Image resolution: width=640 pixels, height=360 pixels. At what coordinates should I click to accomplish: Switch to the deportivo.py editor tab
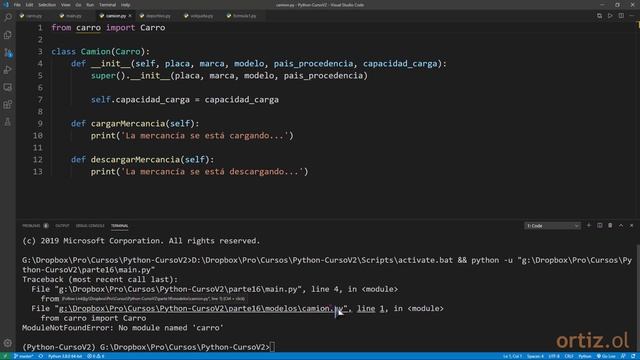pyautogui.click(x=158, y=16)
